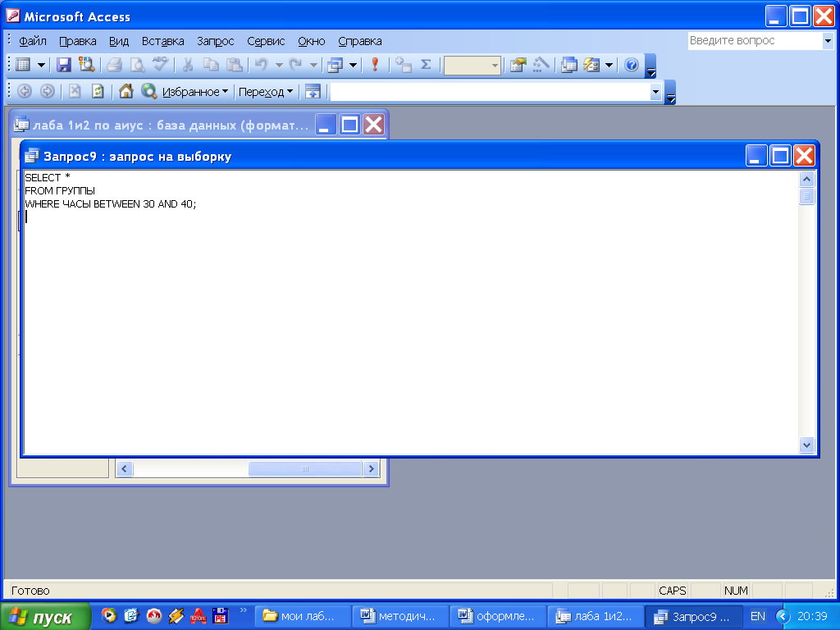This screenshot has width=840, height=630.
Task: Click the Print toolbar icon
Action: [x=114, y=66]
